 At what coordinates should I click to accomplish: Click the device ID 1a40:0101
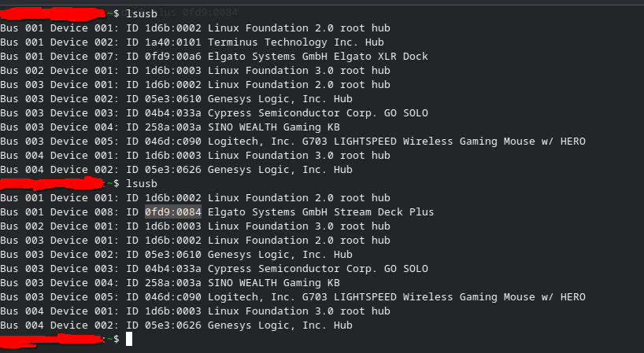(x=173, y=42)
